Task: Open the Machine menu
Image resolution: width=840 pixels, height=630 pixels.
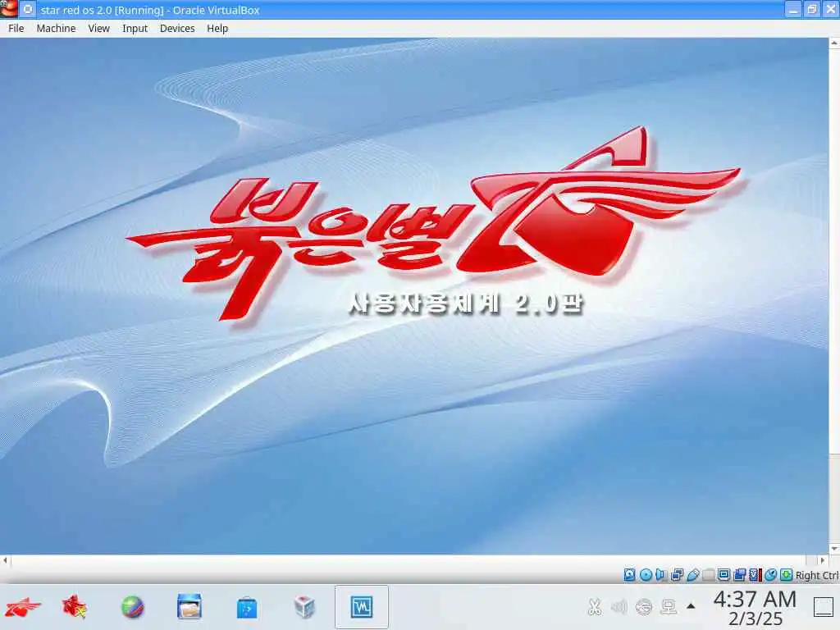Action: point(56,29)
